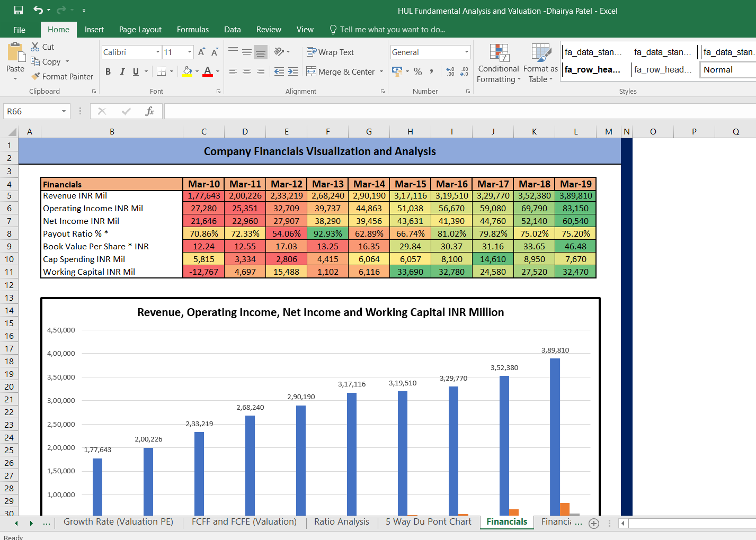Open the Name Box dropdown arrow

tap(64, 111)
